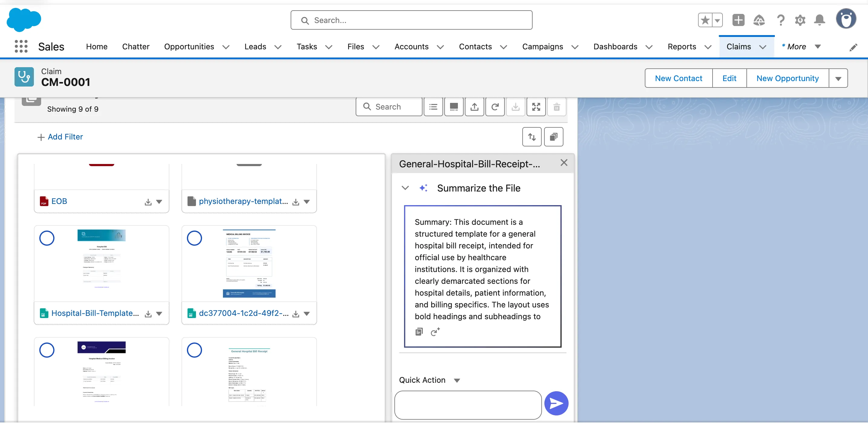Copy the summary text icon

(419, 332)
